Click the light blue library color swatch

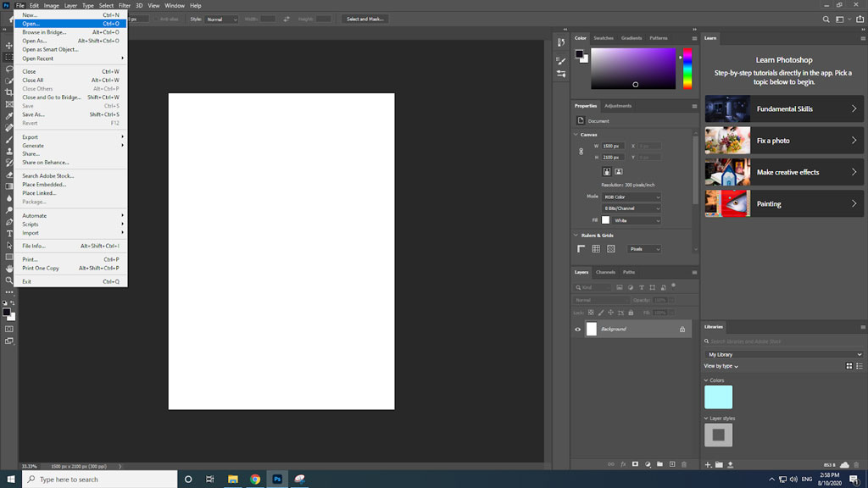point(718,397)
